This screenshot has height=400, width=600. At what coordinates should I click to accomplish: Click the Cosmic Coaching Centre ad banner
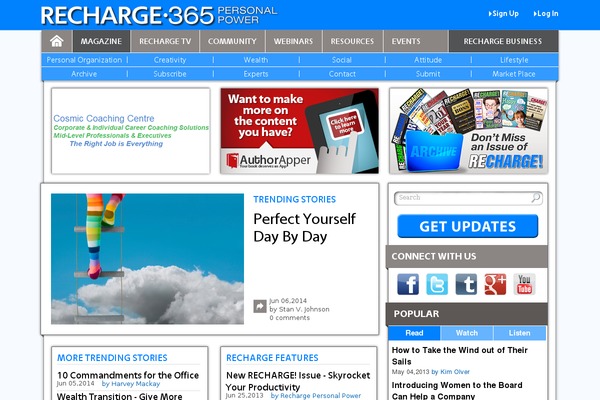click(x=131, y=131)
